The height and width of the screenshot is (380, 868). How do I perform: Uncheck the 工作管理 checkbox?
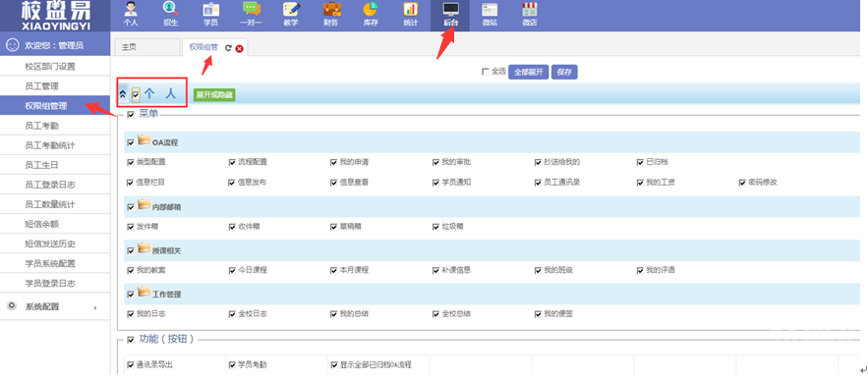131,294
